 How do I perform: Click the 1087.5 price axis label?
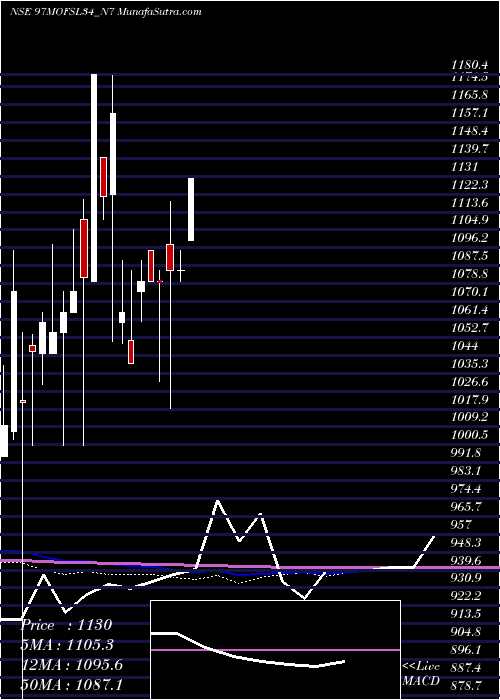(x=469, y=256)
